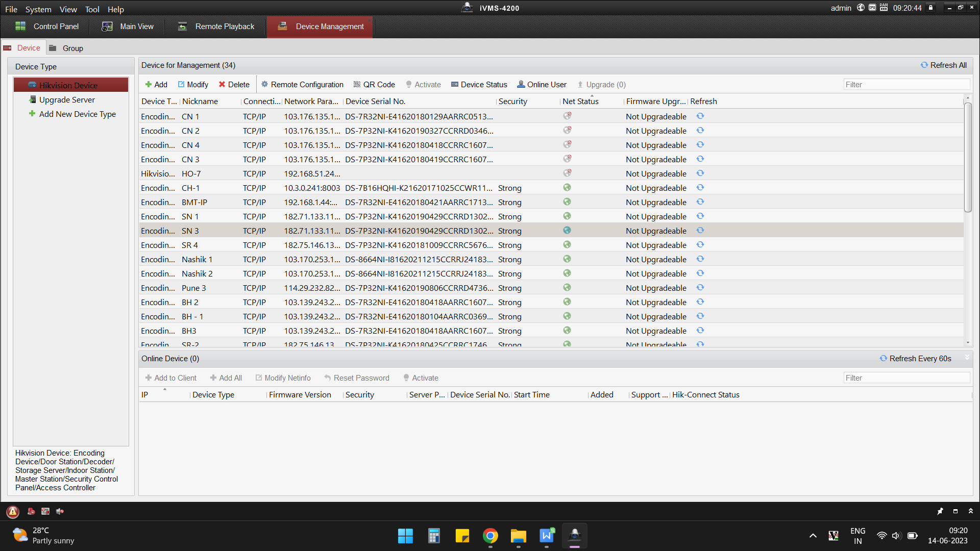Refresh the SN 3 device row
The height and width of the screenshot is (551, 980).
click(x=700, y=231)
